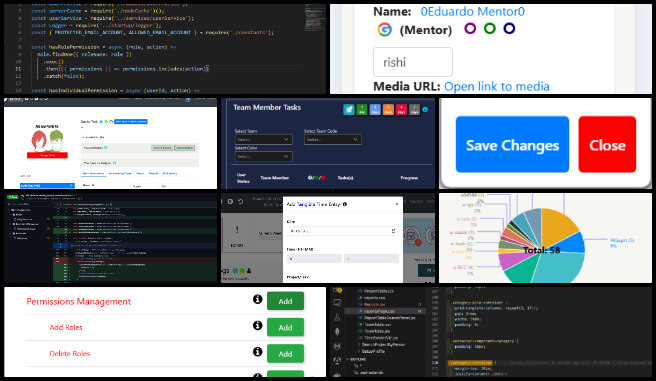This screenshot has height=381, width=656.
Task: Click the first underlined tab in profile page
Action: 93,173
